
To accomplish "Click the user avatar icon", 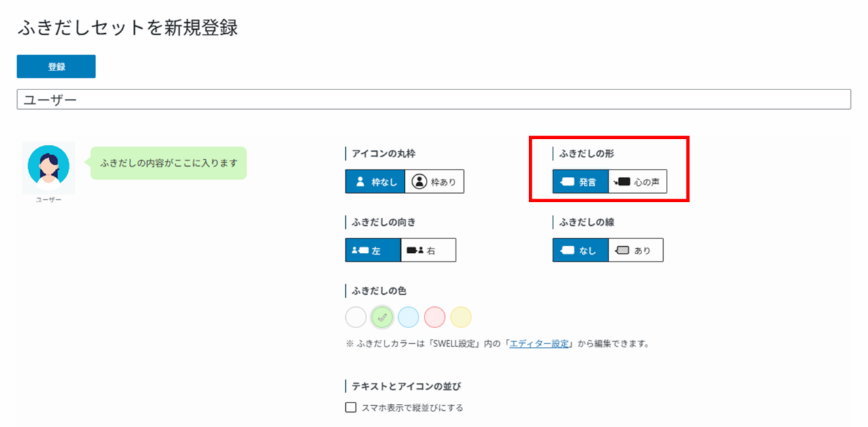I will pos(48,165).
